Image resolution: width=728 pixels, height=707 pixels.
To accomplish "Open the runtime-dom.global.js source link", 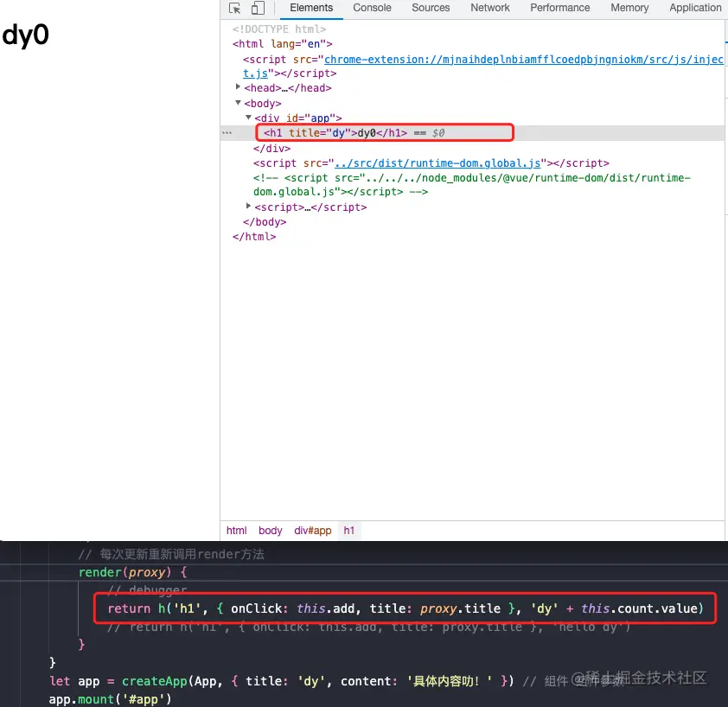I will [437, 163].
